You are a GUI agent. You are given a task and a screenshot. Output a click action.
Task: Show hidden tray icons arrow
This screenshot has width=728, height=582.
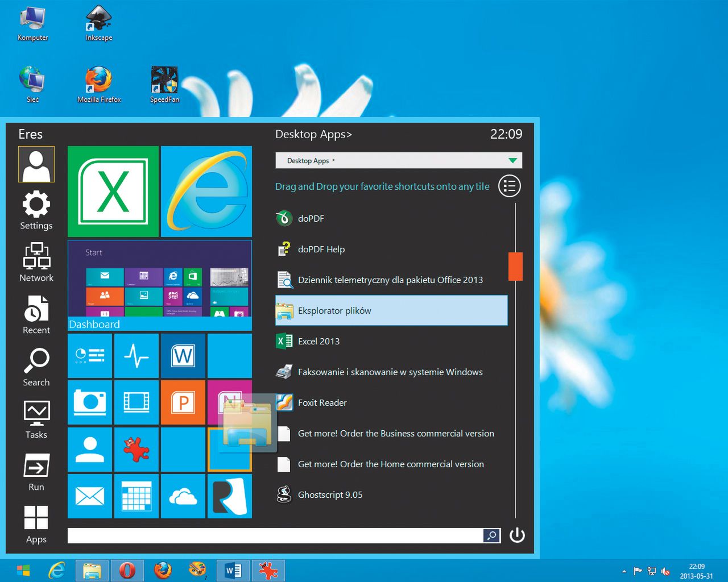point(624,571)
